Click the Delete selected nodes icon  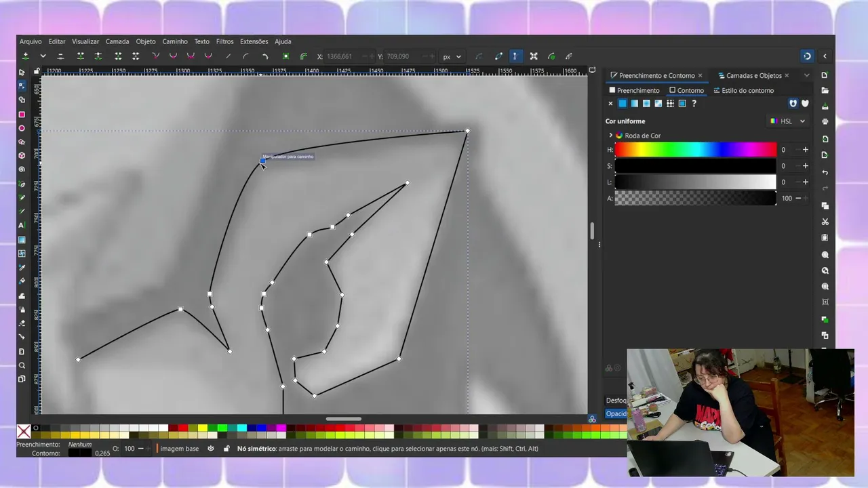coord(60,56)
